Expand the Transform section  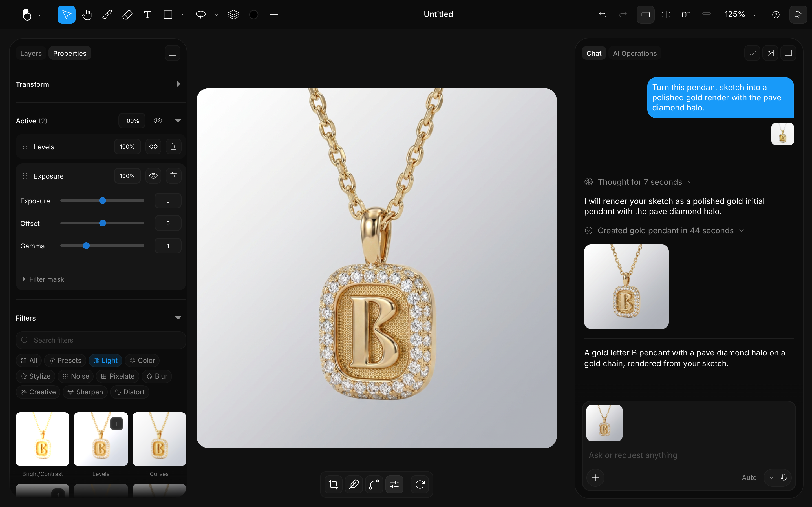tap(178, 84)
